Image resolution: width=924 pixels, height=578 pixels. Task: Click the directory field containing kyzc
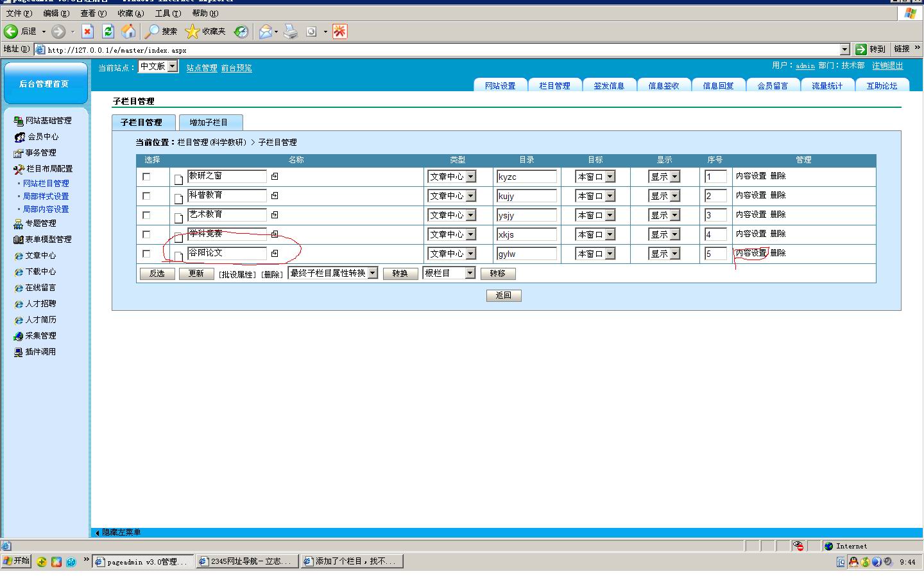526,177
